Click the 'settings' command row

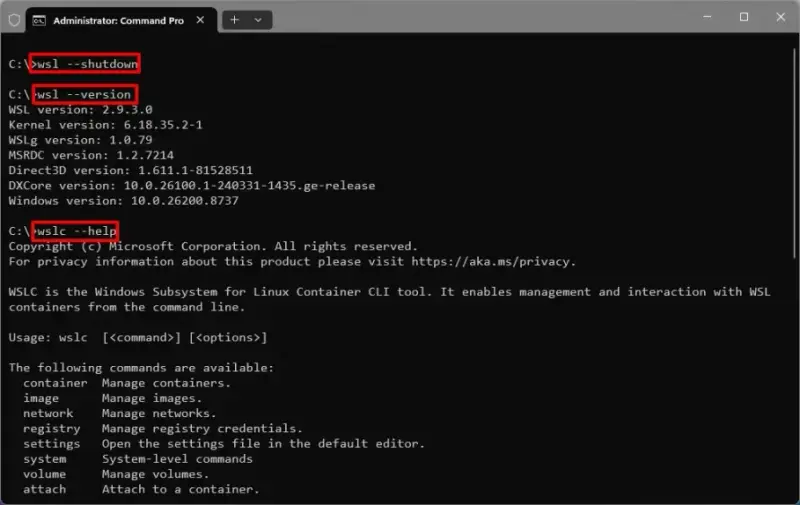pyautogui.click(x=224, y=444)
